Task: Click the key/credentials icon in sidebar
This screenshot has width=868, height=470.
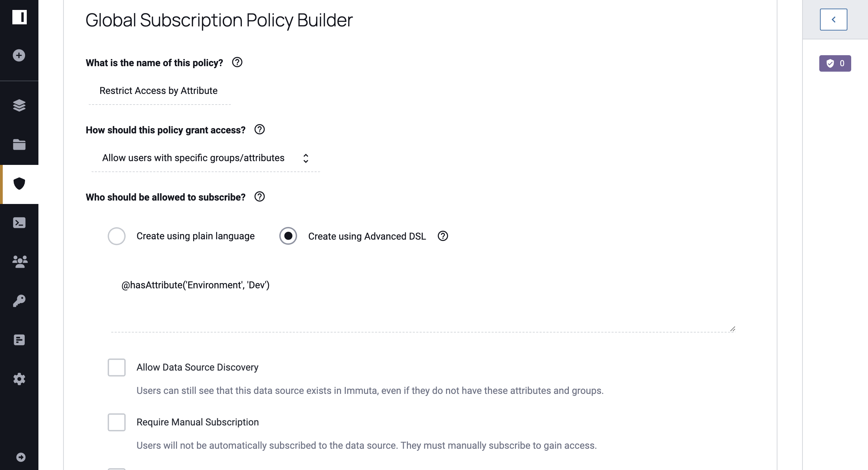Action: [x=19, y=301]
